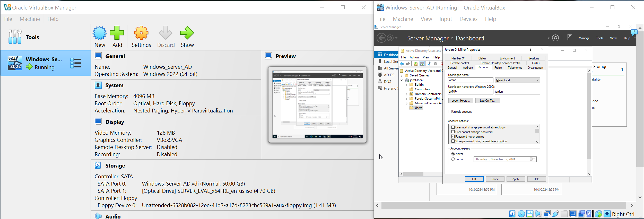Click the Logon Hours button
The height and width of the screenshot is (219, 644).
pos(460,101)
